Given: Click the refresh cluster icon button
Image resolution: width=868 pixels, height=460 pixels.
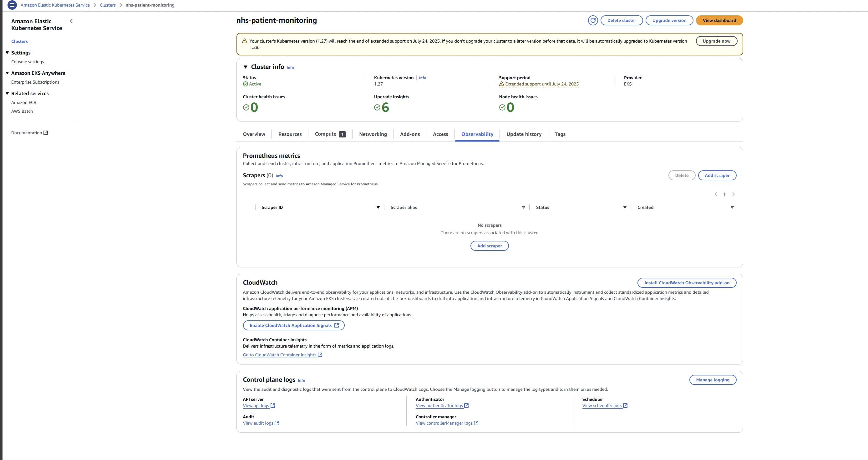Looking at the screenshot, I should (593, 20).
